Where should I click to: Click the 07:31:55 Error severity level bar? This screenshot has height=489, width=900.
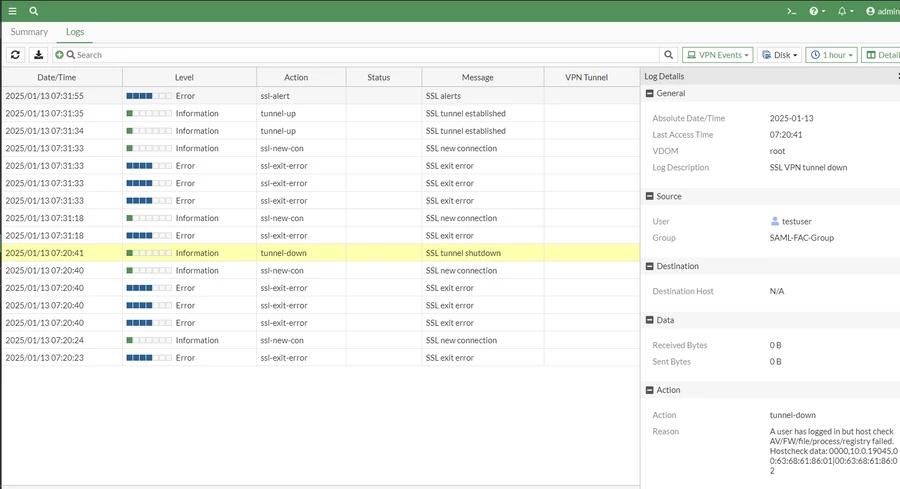(x=149, y=96)
